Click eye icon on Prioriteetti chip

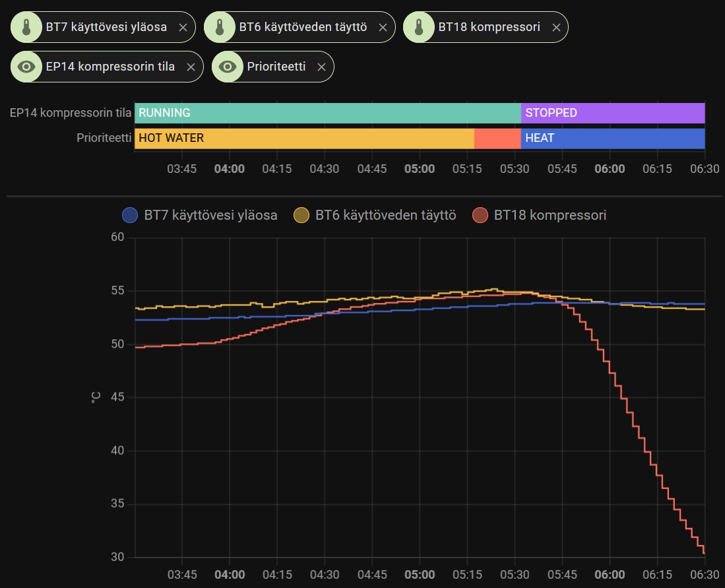pos(228,67)
